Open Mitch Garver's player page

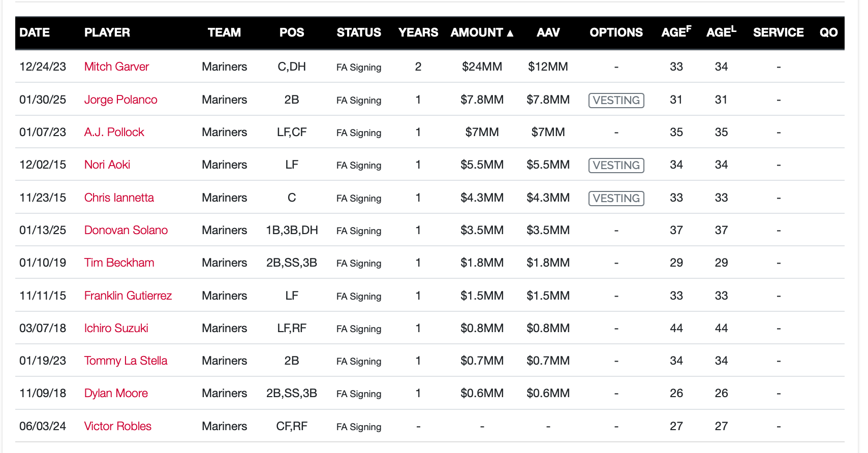pos(116,67)
